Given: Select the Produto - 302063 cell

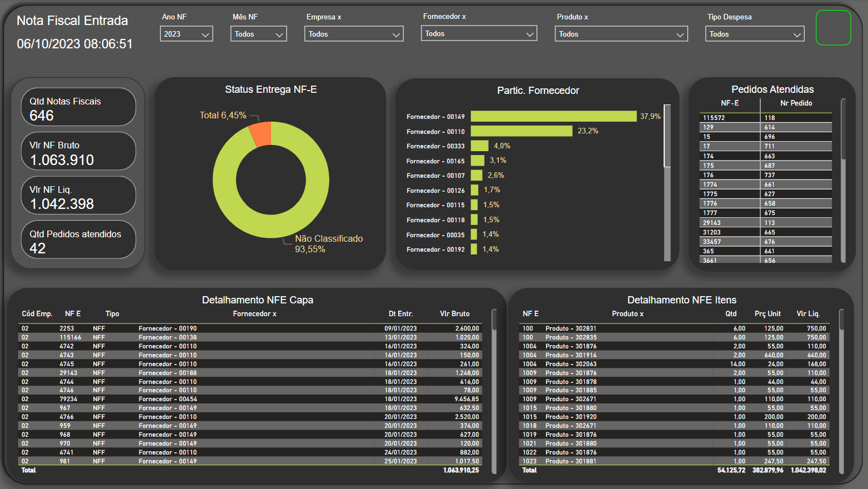Looking at the screenshot, I should point(571,364).
